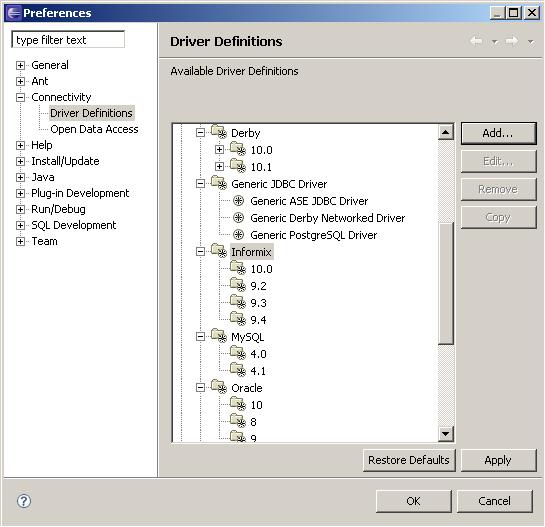Collapse the Informix driver category
This screenshot has width=545, height=527.
200,251
